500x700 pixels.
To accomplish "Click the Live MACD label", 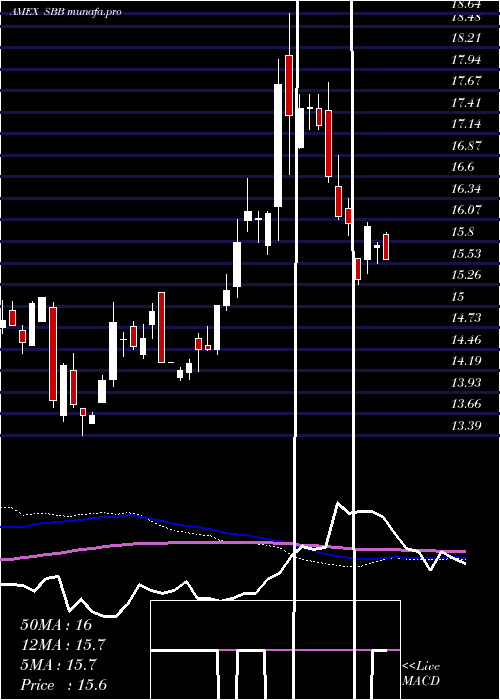I will click(x=421, y=674).
